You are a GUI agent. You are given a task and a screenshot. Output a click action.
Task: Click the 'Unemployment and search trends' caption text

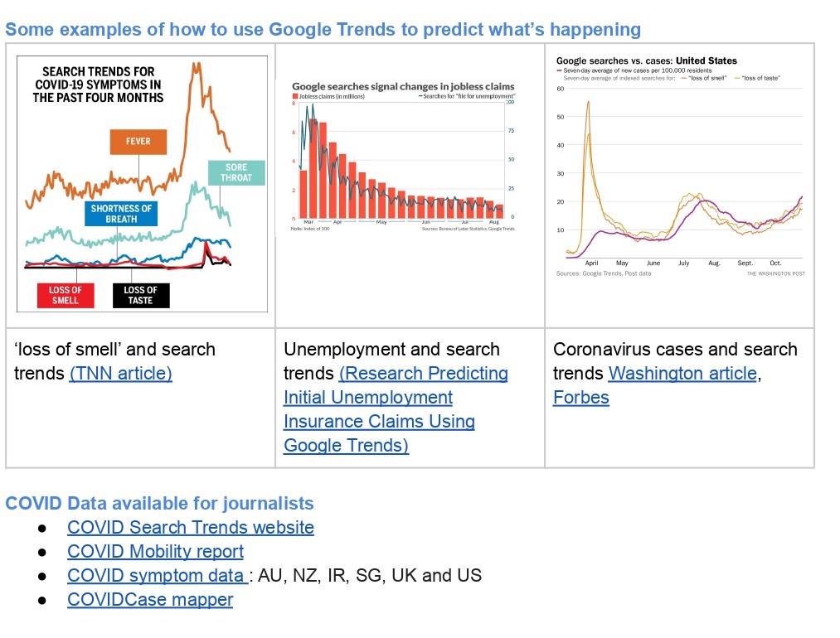(391, 350)
